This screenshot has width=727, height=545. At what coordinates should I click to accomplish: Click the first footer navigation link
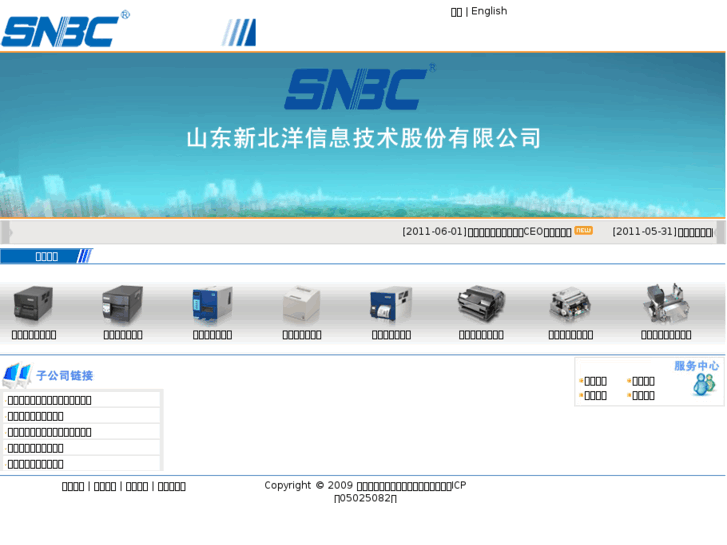point(73,486)
